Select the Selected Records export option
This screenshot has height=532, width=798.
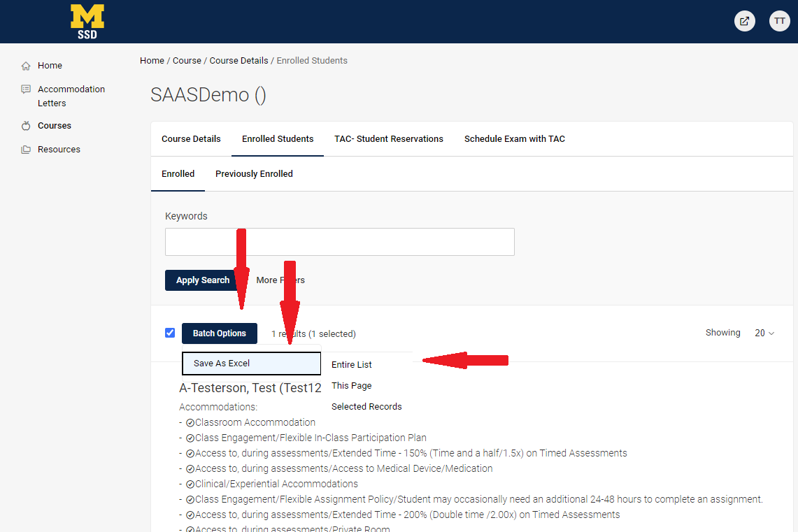coord(366,407)
